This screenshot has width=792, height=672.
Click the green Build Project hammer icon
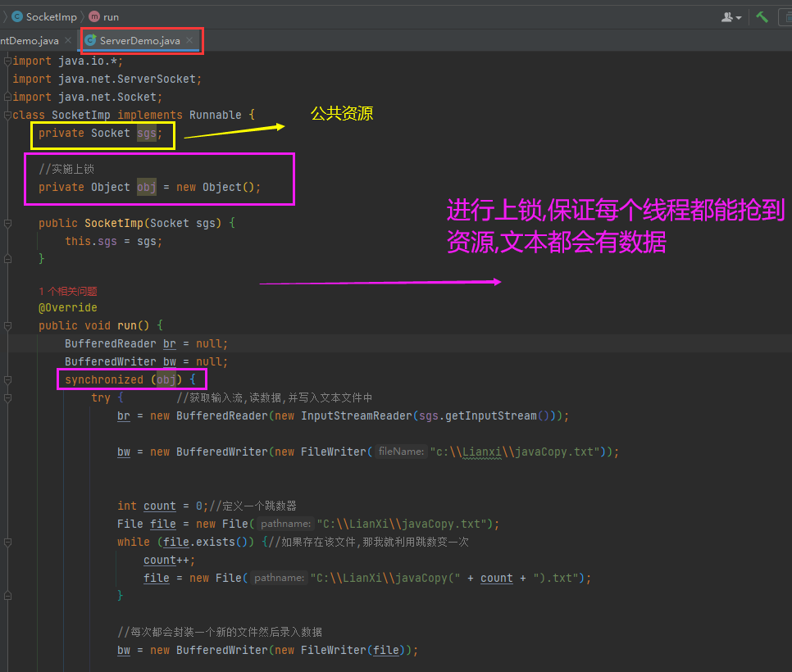click(762, 17)
